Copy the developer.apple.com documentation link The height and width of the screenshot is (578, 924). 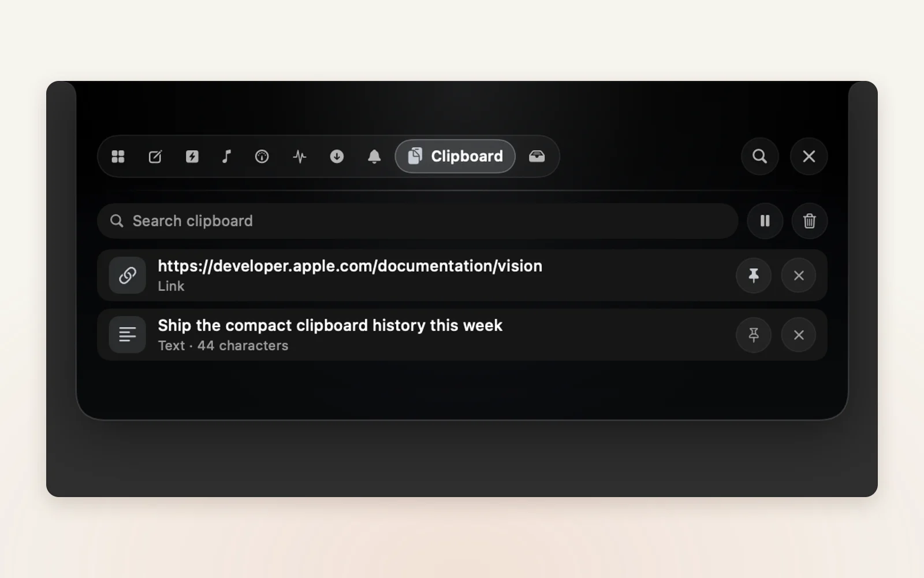(x=462, y=275)
